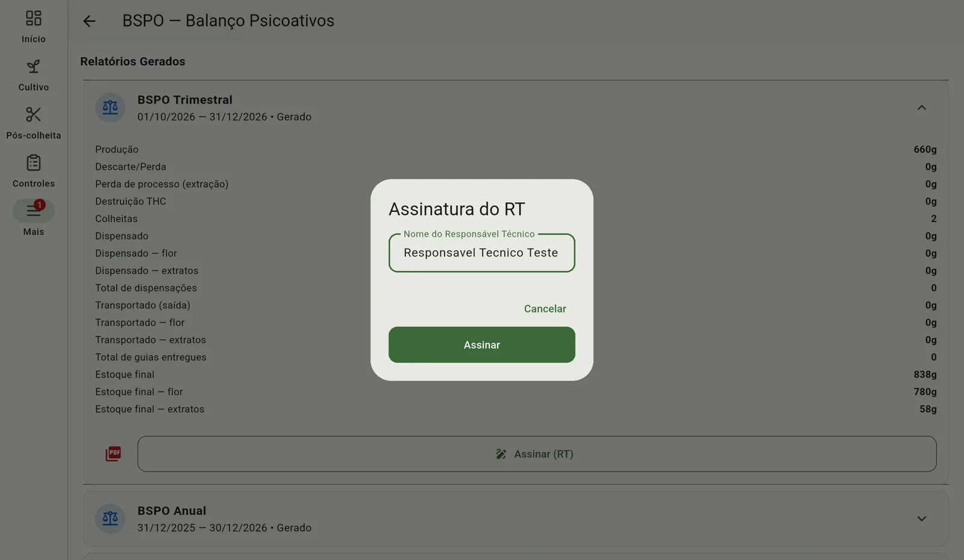Focus the Nome do Responsável Técnico field
964x560 pixels.
pos(482,253)
